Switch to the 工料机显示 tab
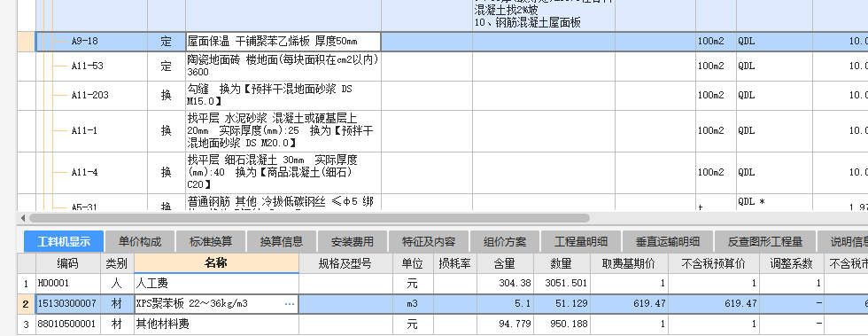Viewport: 868px width, 336px height. pyautogui.click(x=64, y=242)
